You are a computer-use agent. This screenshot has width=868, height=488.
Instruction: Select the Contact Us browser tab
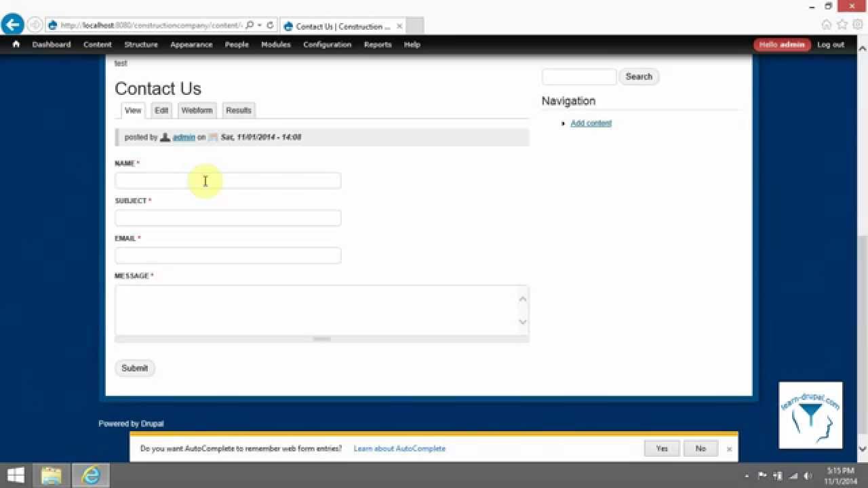[342, 26]
